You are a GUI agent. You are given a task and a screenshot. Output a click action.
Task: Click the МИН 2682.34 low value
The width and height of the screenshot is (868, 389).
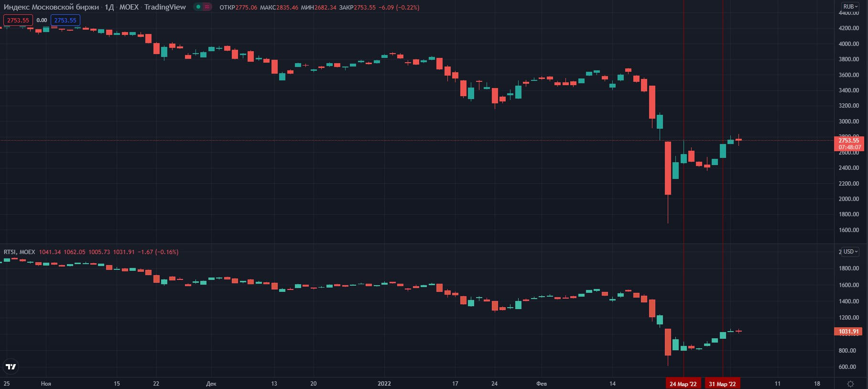tap(318, 7)
